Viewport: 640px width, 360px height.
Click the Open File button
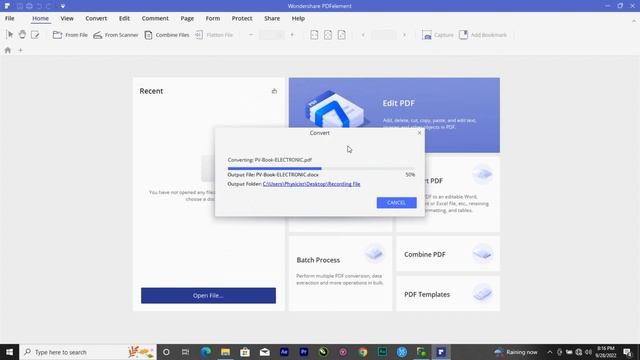click(x=208, y=296)
